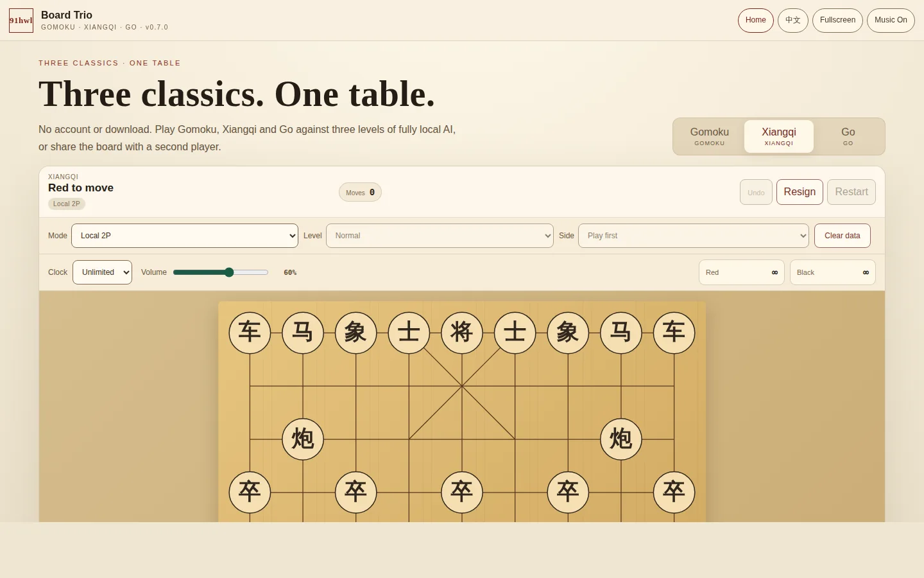Pick the right black horse (马) piece
The height and width of the screenshot is (578, 924).
click(621, 333)
